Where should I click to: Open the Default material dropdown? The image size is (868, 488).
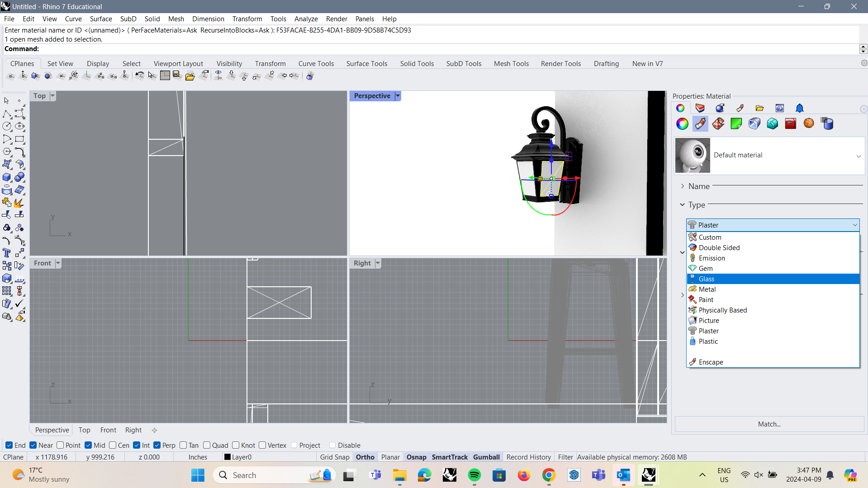click(x=859, y=155)
